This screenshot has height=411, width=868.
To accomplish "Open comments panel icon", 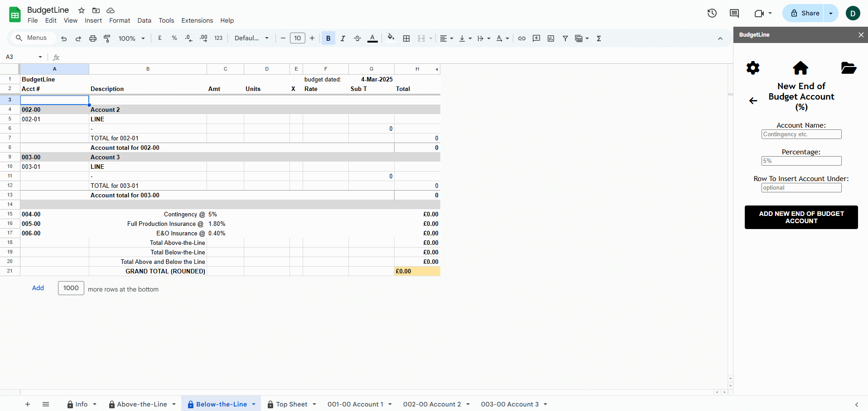I will pyautogui.click(x=734, y=13).
